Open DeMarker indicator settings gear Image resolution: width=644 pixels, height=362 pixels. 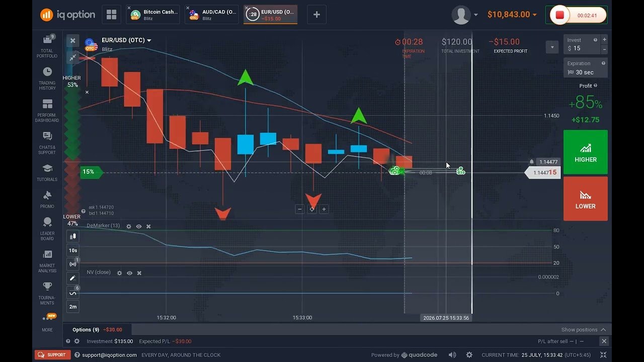pyautogui.click(x=129, y=227)
